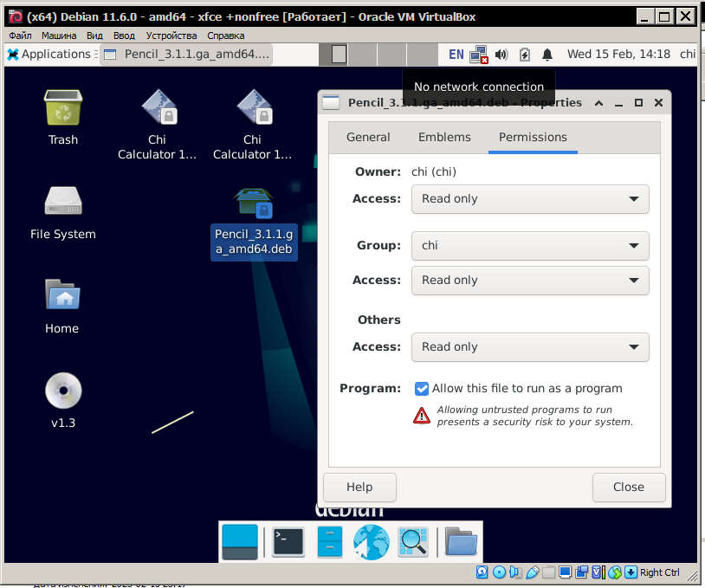Image resolution: width=705 pixels, height=588 pixels.
Task: Click VirtualBox optical disc status icon
Action: tap(499, 572)
